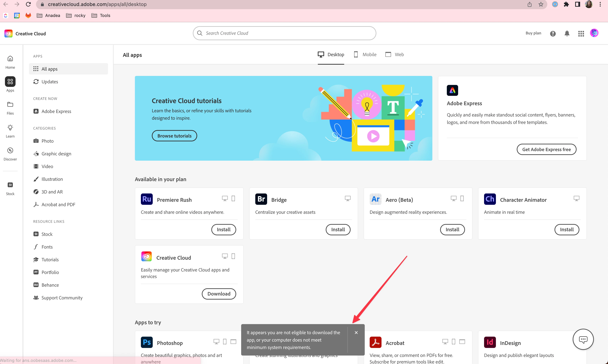Select Updates in the Apps sidebar
Image resolution: width=608 pixels, height=364 pixels.
coord(50,82)
